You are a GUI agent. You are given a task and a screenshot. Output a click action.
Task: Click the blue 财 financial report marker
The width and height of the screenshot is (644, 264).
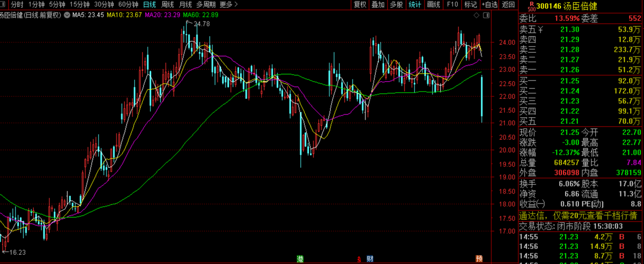[370, 259]
